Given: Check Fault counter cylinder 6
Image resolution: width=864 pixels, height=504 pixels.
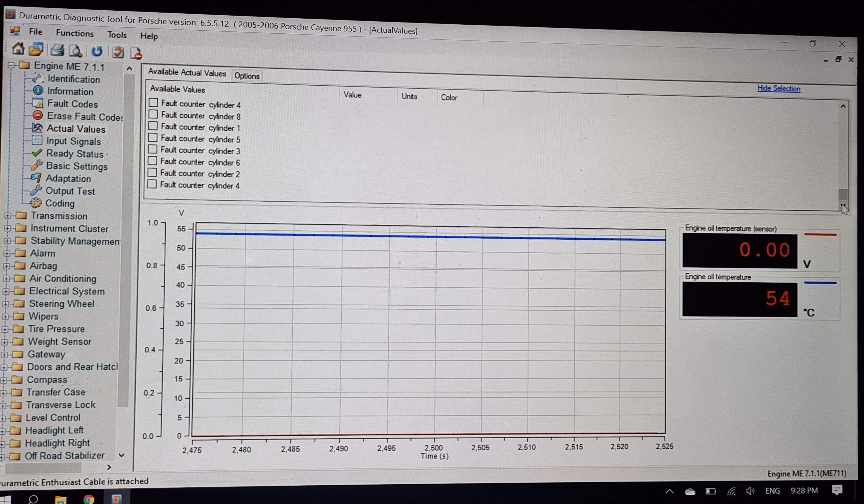Looking at the screenshot, I should [x=152, y=161].
